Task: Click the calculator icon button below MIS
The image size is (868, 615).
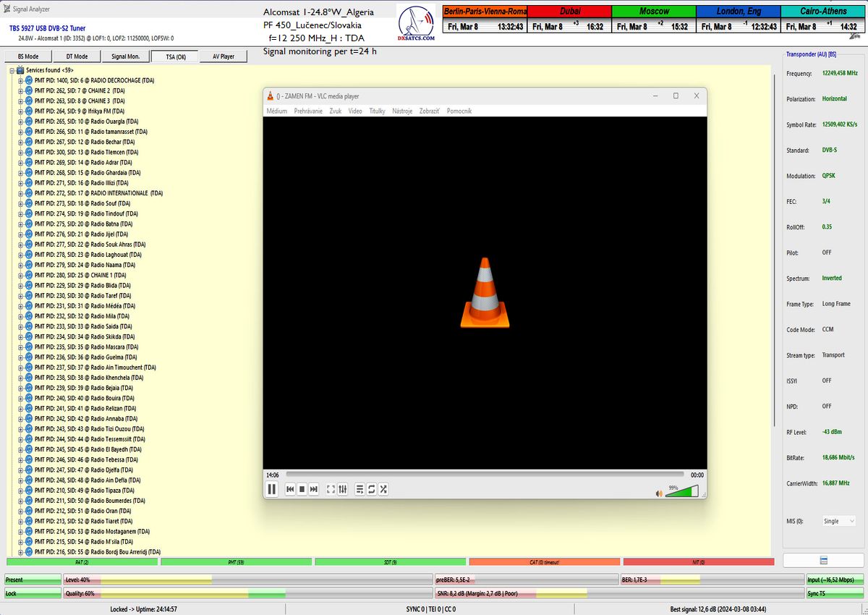Action: coord(823,561)
